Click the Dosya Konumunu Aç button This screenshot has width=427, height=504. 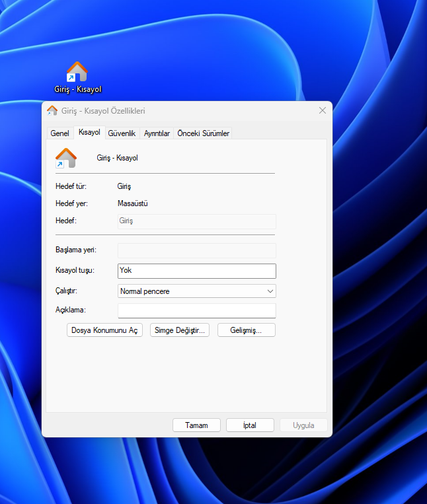104,330
